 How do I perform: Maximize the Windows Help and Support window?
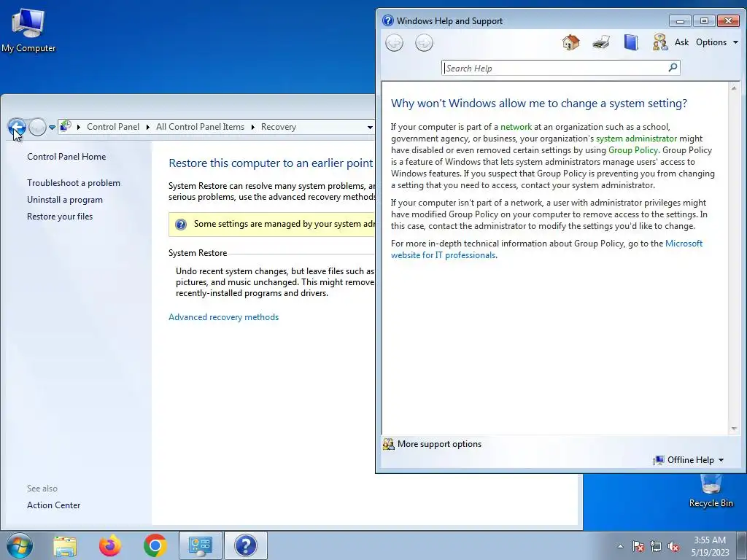click(x=704, y=21)
